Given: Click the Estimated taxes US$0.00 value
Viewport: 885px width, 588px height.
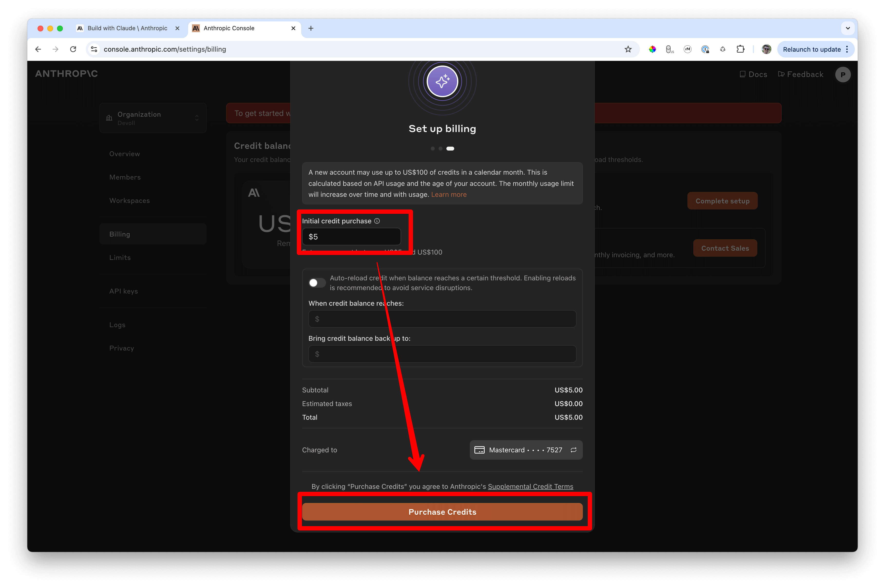Looking at the screenshot, I should (x=568, y=404).
